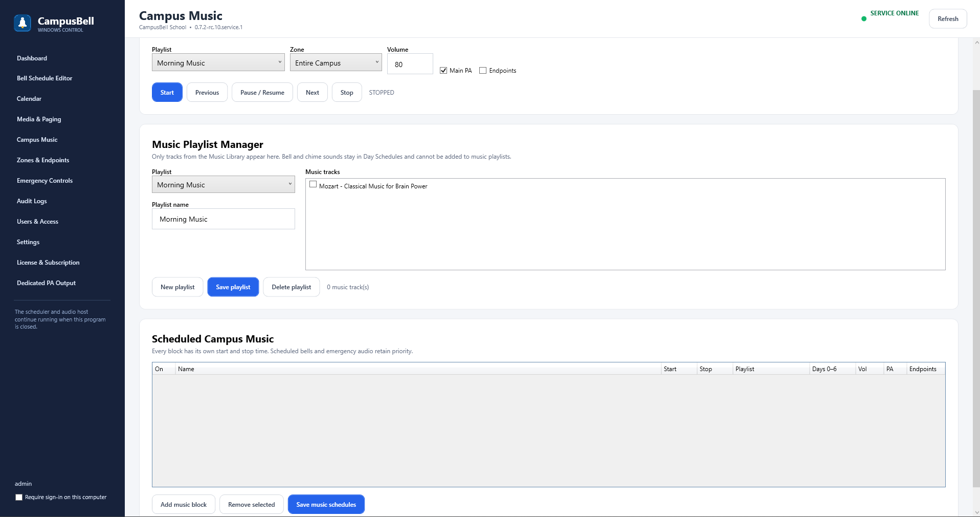Open Zones & Endpoints

(43, 160)
